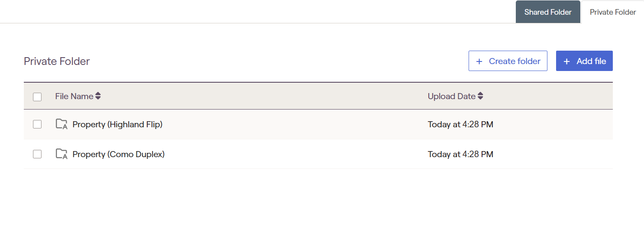Image resolution: width=644 pixels, height=242 pixels.
Task: Click the Highland Flip row's upload date
Action: coord(460,125)
